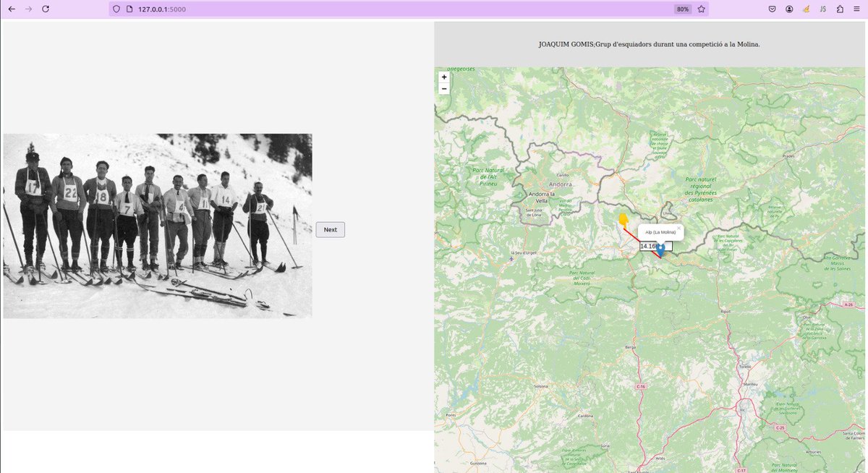This screenshot has width=868, height=473.
Task: Open the Firefox hamburger application menu
Action: (x=856, y=9)
